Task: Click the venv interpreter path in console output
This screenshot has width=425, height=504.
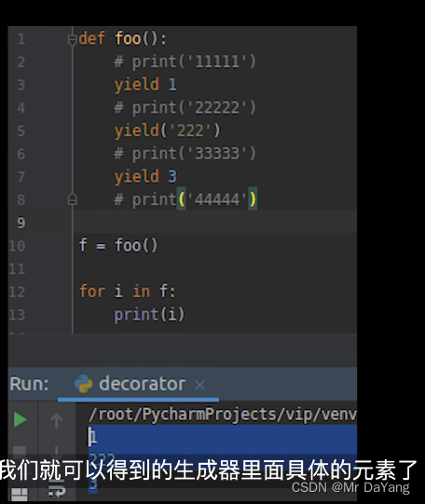Action: coord(223,414)
